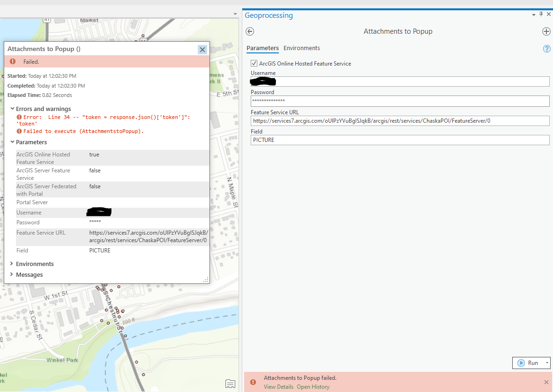The image size is (553, 392).
Task: Run the Attachments to Popup tool
Action: tap(530, 362)
